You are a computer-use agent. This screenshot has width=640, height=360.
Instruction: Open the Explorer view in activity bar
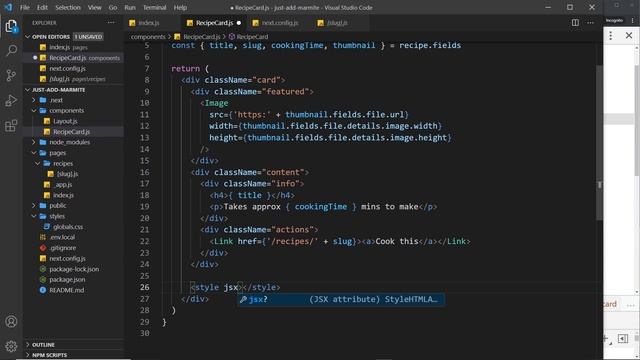[11, 27]
